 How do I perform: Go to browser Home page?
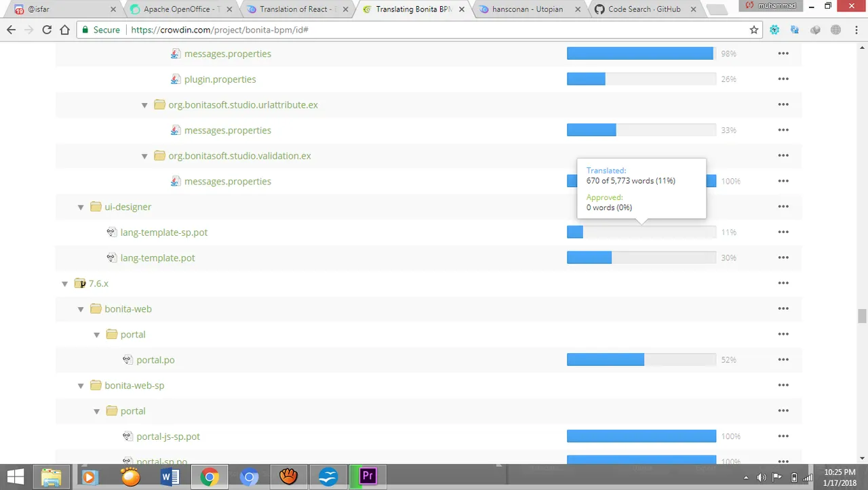[65, 30]
